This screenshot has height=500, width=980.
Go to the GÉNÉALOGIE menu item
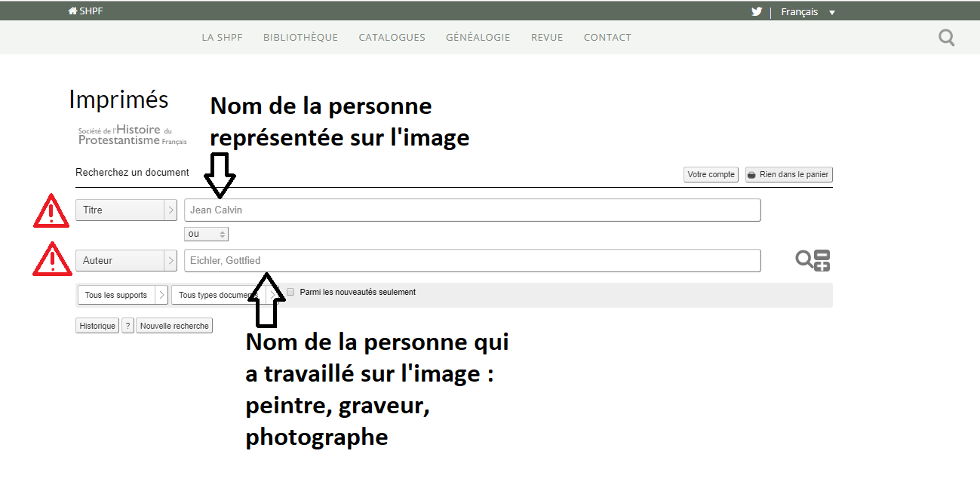(x=478, y=37)
